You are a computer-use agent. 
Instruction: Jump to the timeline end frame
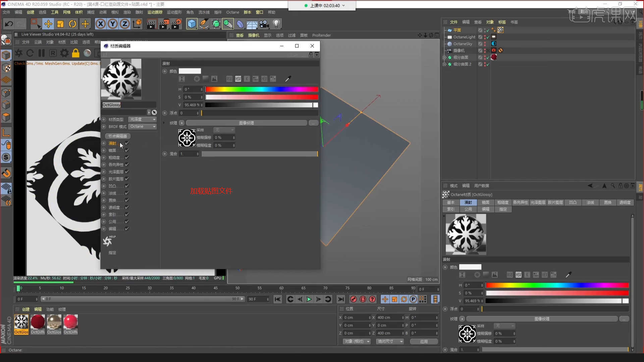tap(341, 299)
